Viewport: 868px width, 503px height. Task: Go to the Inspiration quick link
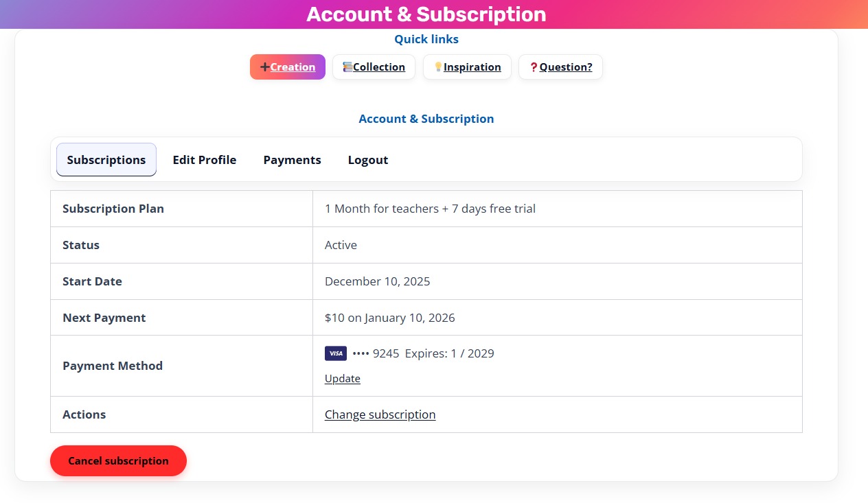[468, 67]
